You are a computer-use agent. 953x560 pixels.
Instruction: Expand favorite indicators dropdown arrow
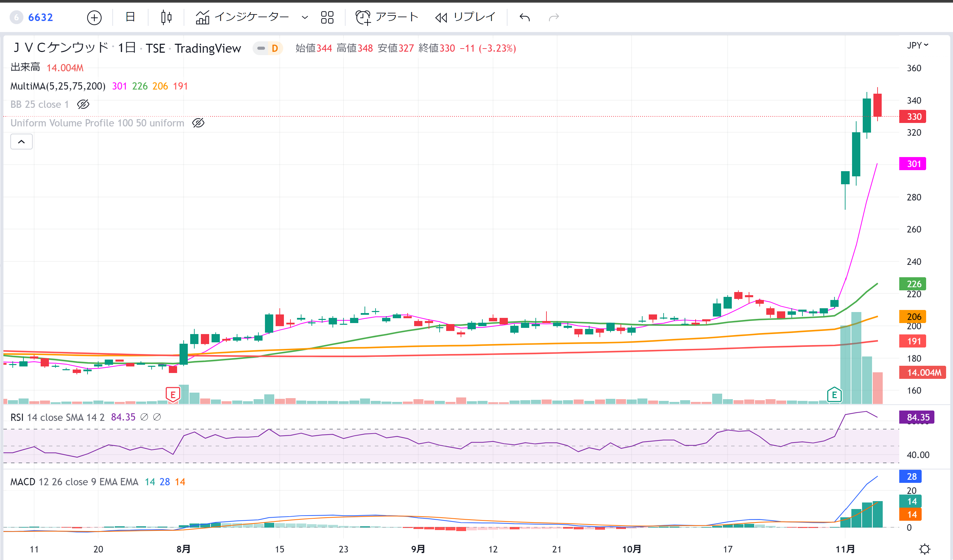[305, 18]
